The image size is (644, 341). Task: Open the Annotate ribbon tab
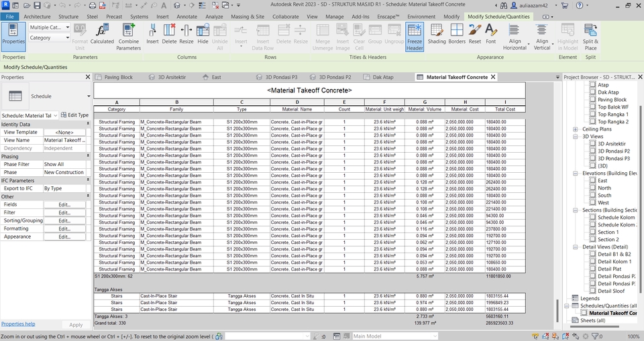tap(187, 17)
